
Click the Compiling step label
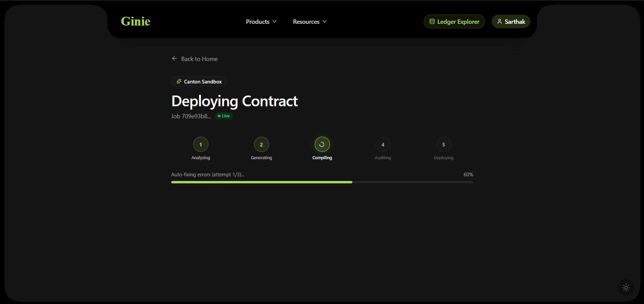322,158
